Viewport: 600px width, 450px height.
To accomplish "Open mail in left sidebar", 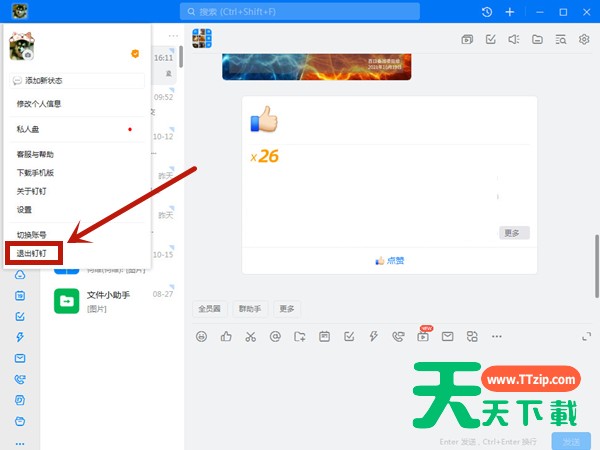I will (x=20, y=358).
